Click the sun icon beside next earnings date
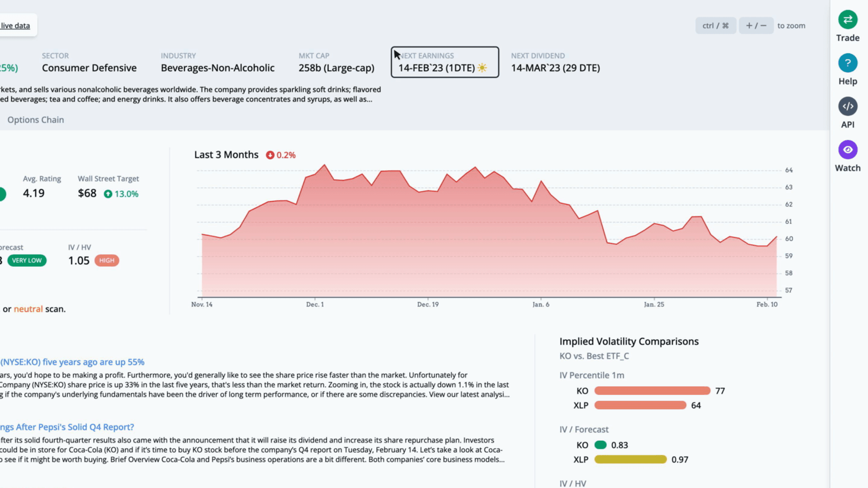868x488 pixels. tap(482, 68)
